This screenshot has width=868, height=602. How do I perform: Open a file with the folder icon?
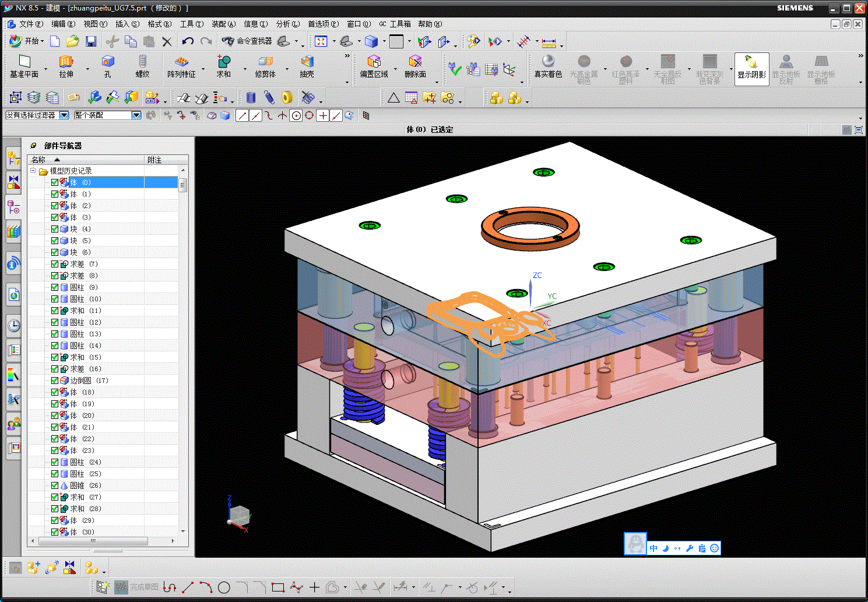point(72,41)
